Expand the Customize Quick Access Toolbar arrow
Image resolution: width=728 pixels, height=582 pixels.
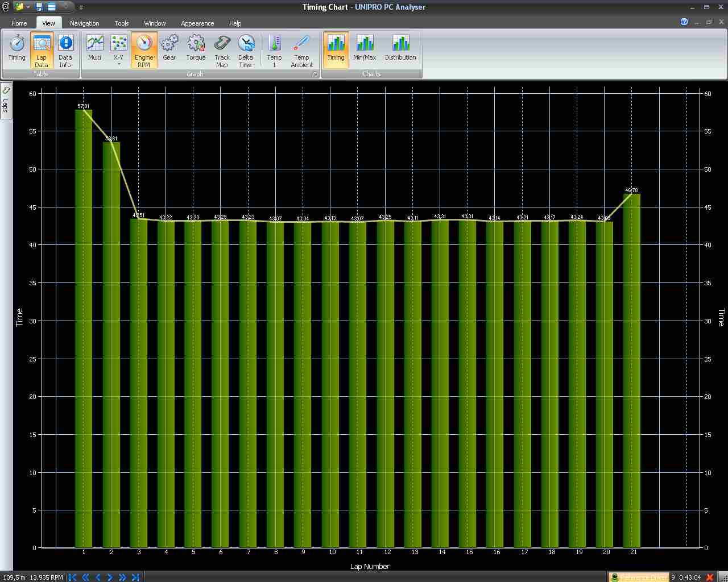click(81, 7)
